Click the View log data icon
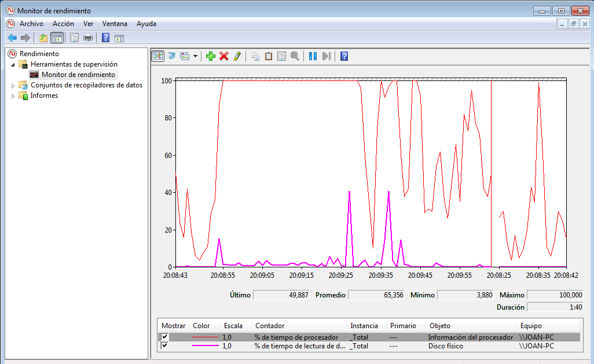Image resolution: width=594 pixels, height=364 pixels. 171,56
